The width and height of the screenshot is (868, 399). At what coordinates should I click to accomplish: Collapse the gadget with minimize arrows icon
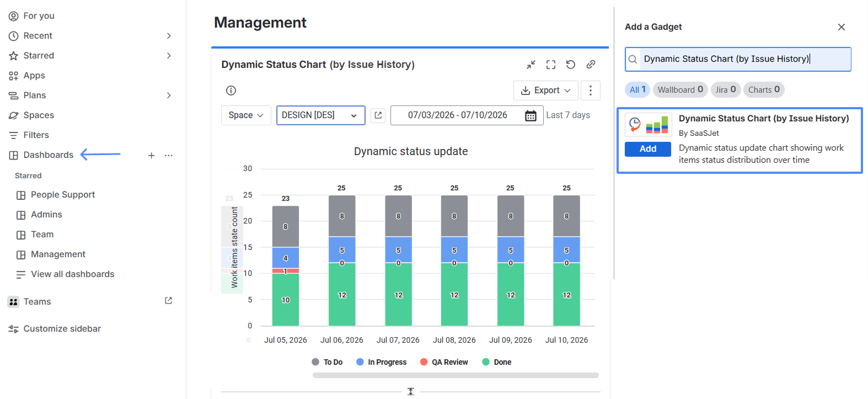click(531, 65)
